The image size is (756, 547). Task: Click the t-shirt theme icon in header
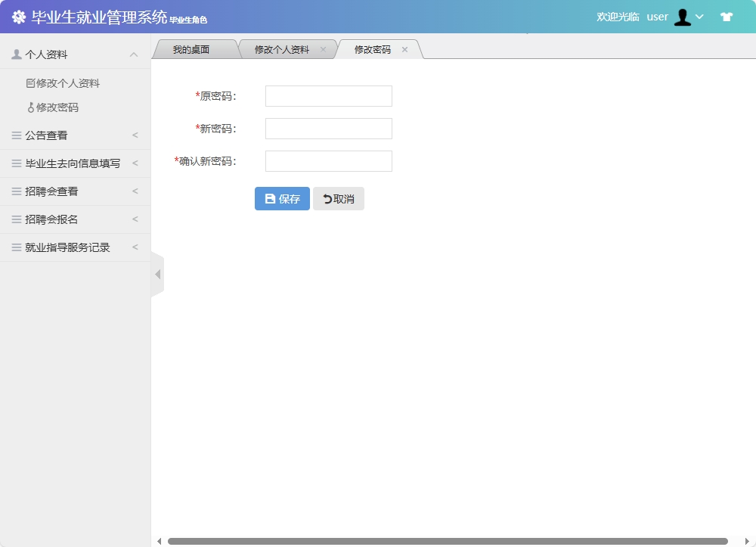coord(725,16)
